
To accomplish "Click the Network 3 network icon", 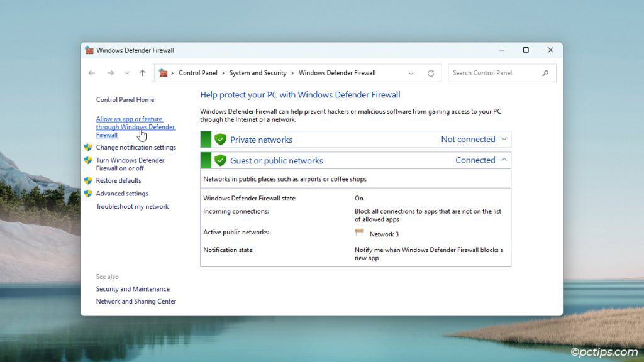I will click(360, 233).
